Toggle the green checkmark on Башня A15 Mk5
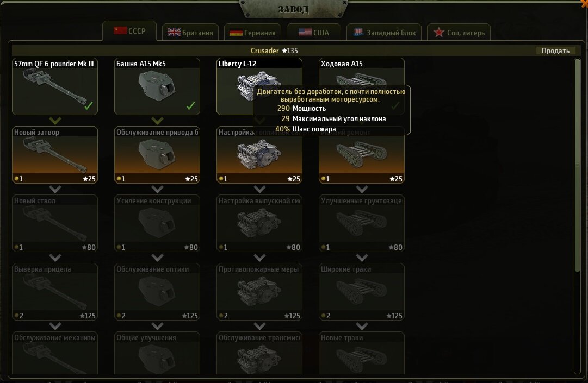The width and height of the screenshot is (588, 383). 191,105
